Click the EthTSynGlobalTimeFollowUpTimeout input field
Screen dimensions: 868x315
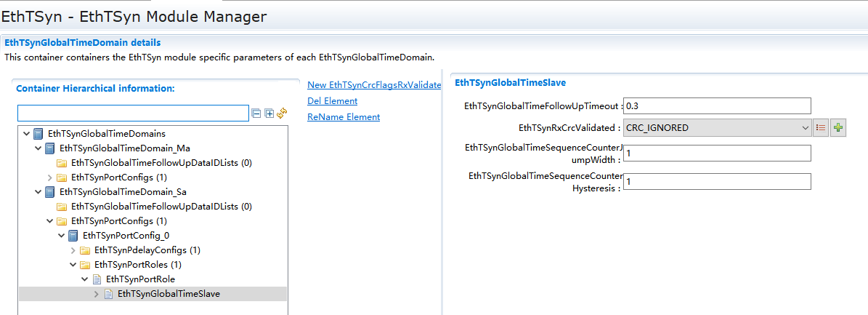point(717,106)
